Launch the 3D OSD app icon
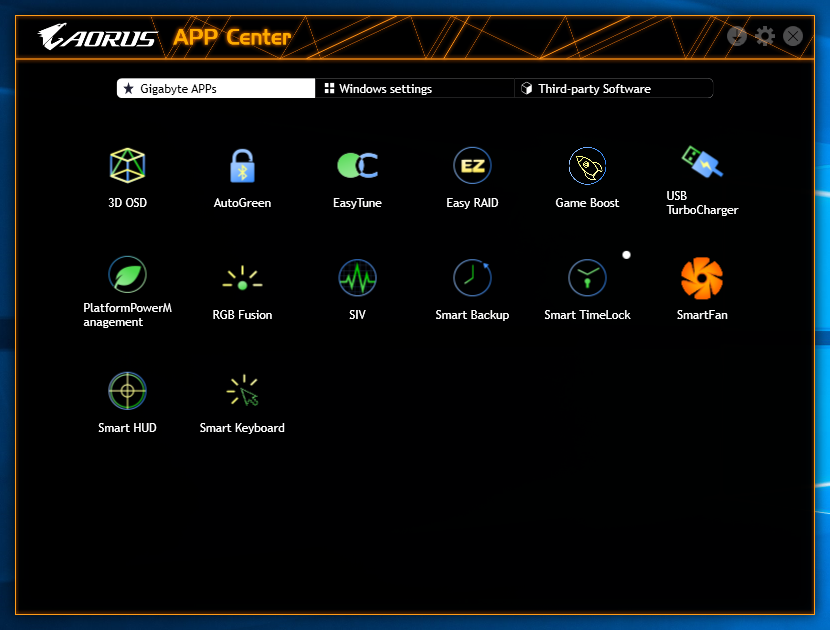The width and height of the screenshot is (830, 630). pos(127,166)
